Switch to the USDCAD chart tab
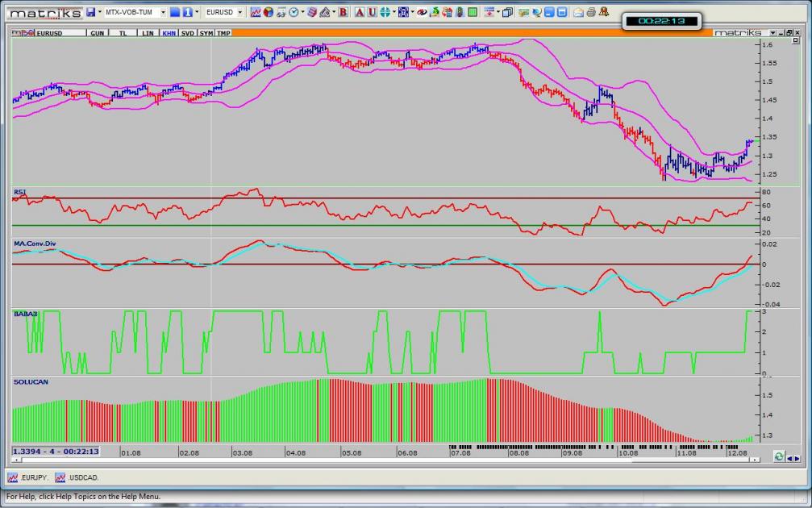Screen dimensions: 812x508 77,478
